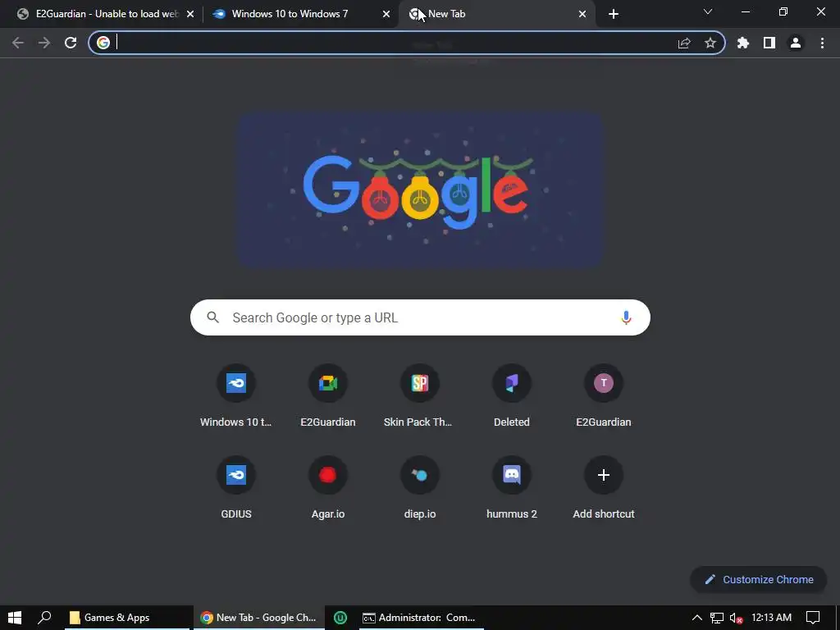Image resolution: width=840 pixels, height=630 pixels.
Task: Launch the Agar.io shortcut
Action: 328,489
